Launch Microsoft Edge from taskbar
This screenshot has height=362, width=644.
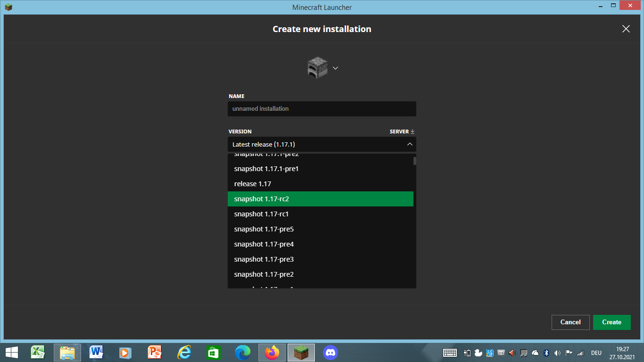coord(243,352)
